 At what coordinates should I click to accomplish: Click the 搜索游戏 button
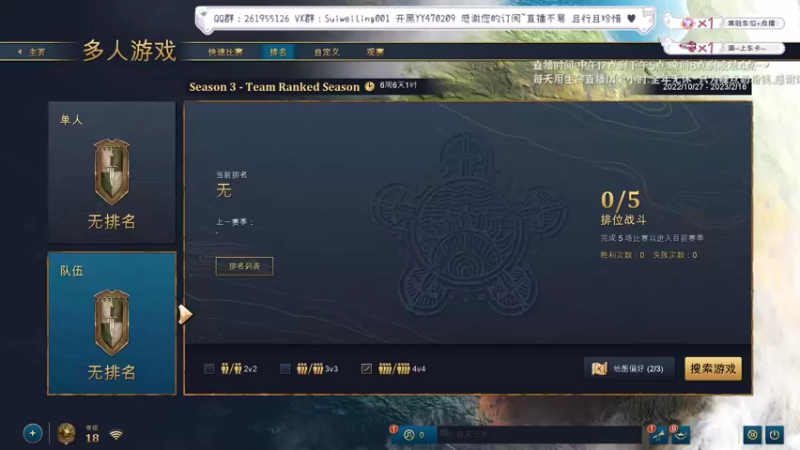[x=713, y=368]
